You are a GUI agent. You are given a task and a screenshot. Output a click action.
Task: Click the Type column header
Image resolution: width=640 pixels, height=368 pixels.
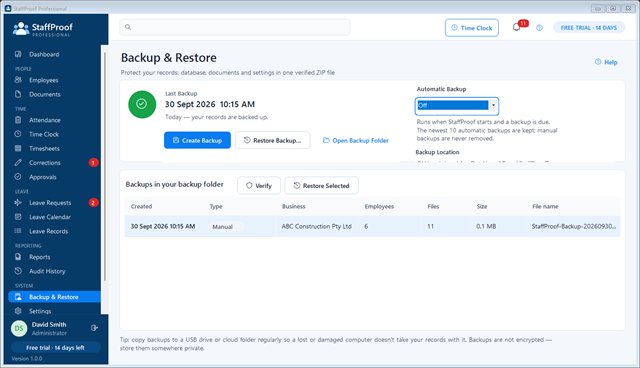[216, 206]
